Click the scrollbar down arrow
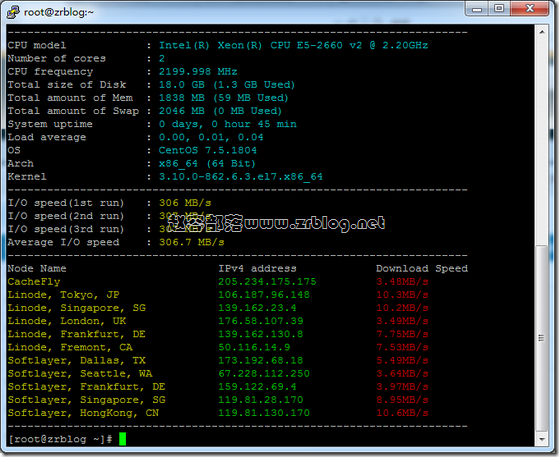Image resolution: width=559 pixels, height=457 pixels. (542, 439)
